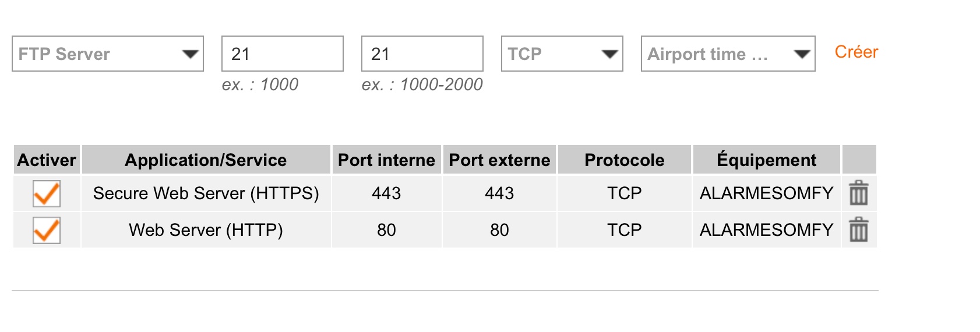Open the TCP protocol dropdown
Image resolution: width=980 pixels, height=332 pixels.
(x=562, y=54)
